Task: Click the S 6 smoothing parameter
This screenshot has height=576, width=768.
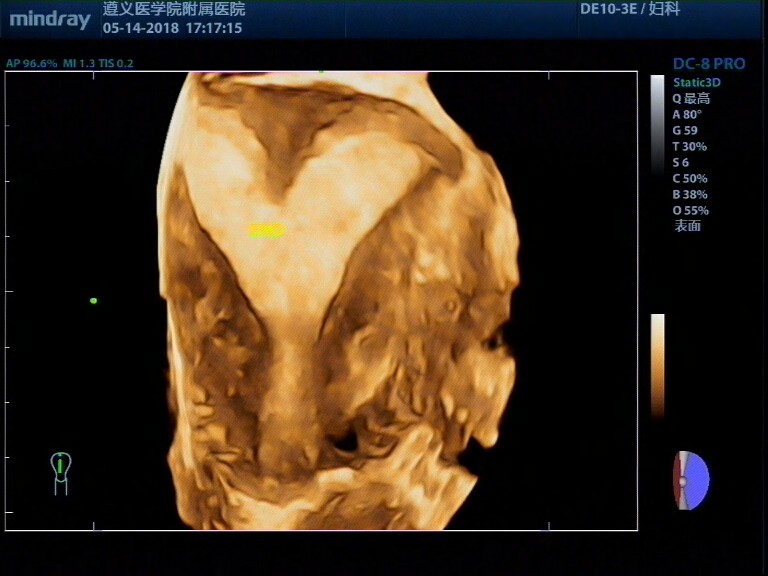Action: (681, 162)
